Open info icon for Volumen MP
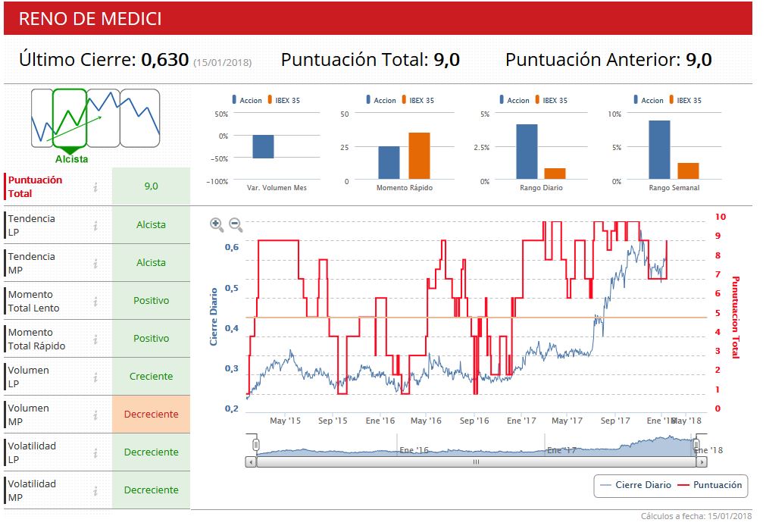The width and height of the screenshot is (766, 532). point(95,415)
